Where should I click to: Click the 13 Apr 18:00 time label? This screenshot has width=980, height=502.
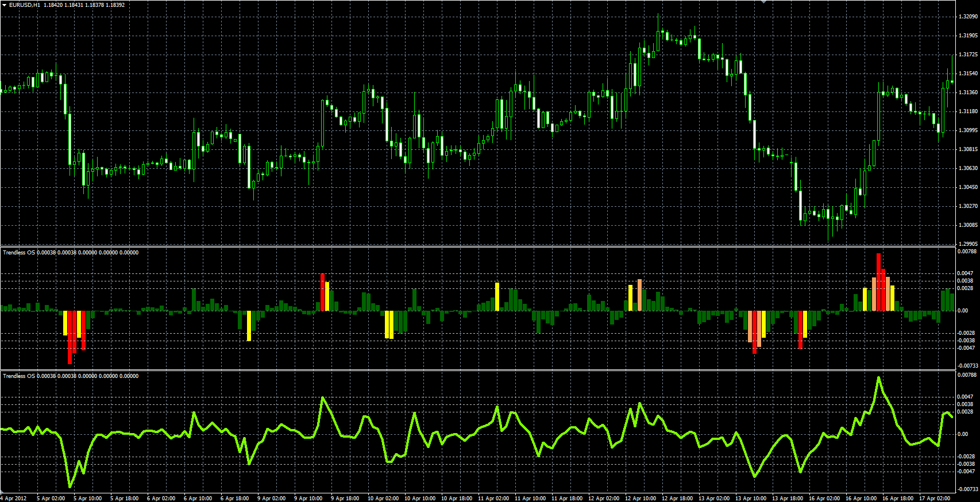pos(788,499)
